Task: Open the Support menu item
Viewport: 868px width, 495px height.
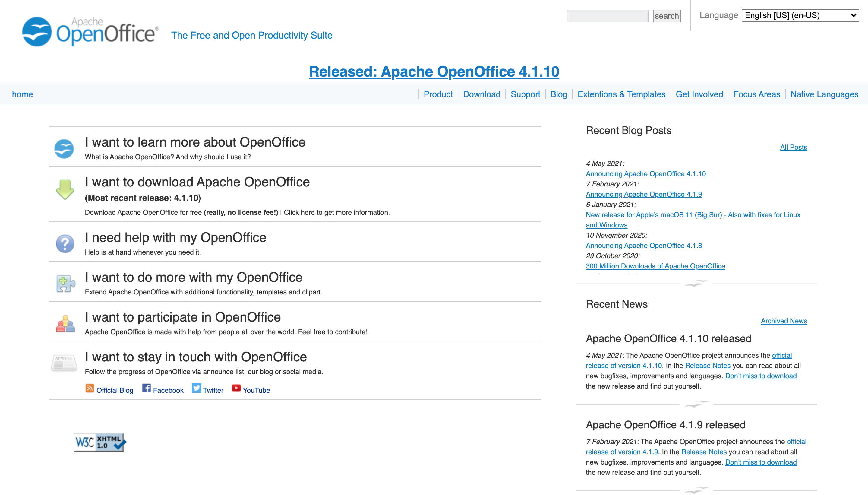Action: (x=525, y=94)
